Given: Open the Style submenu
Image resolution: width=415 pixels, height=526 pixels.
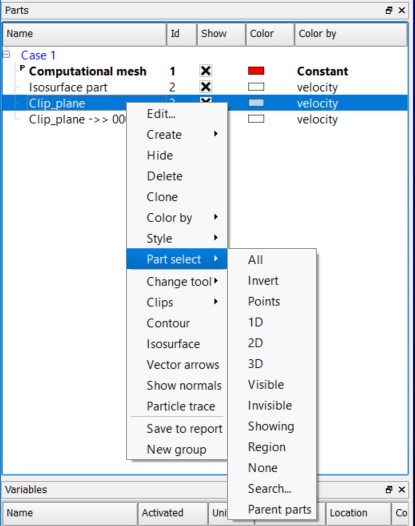Looking at the screenshot, I should [x=177, y=238].
